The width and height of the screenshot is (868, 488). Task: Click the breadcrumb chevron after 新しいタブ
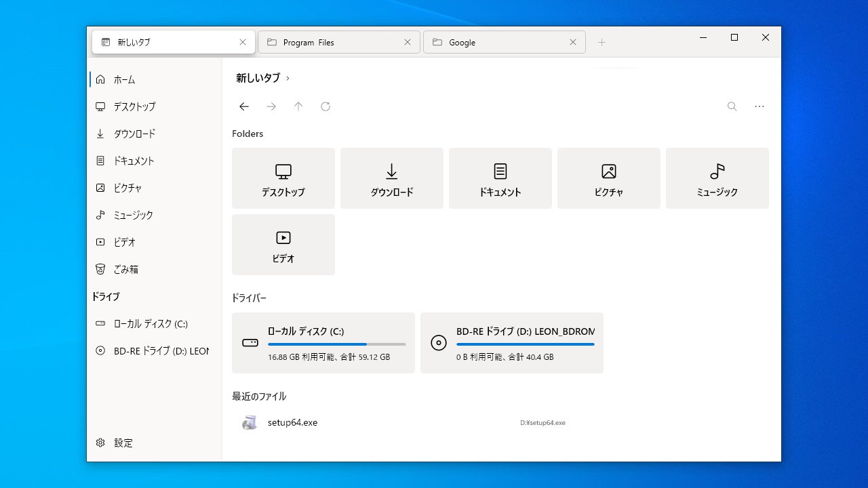pyautogui.click(x=288, y=79)
